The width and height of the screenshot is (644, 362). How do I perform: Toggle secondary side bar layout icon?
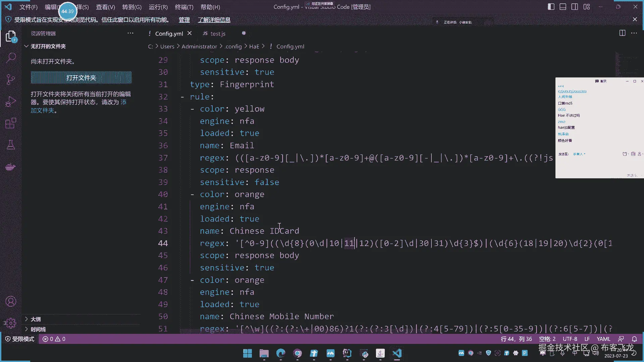tap(575, 7)
